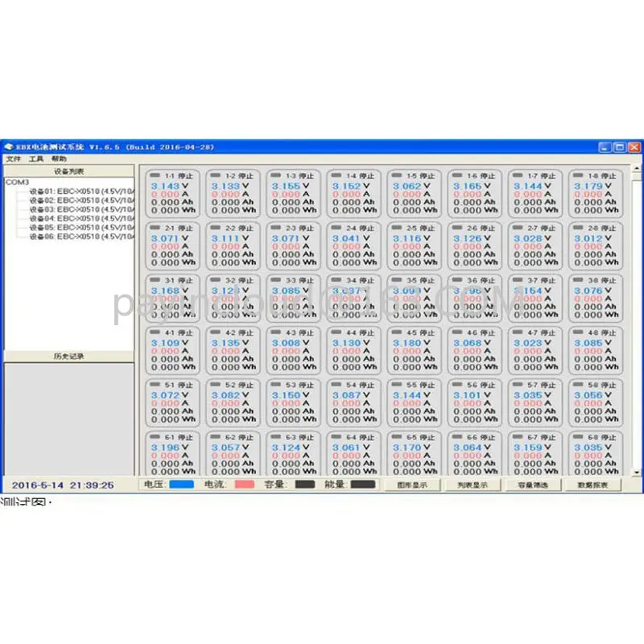Screen dimensions: 644x644
Task: Click the status indicator of channel 5-2
Action: [x=215, y=385]
